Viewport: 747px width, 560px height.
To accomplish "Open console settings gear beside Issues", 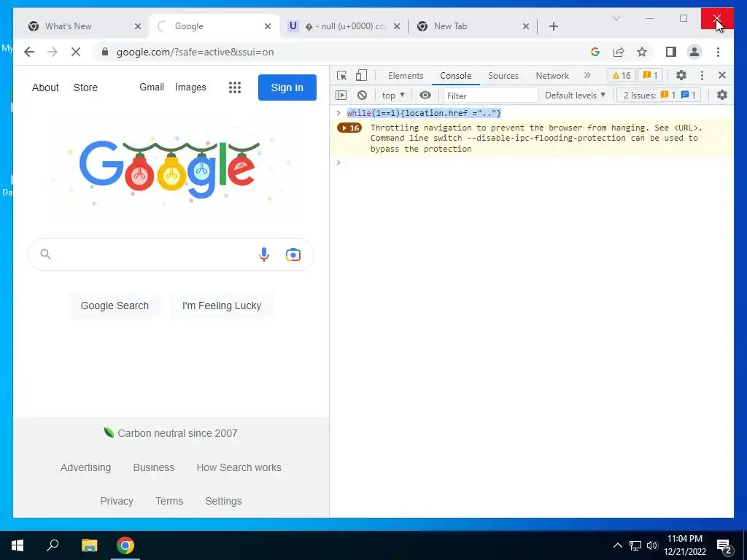I will coord(722,96).
